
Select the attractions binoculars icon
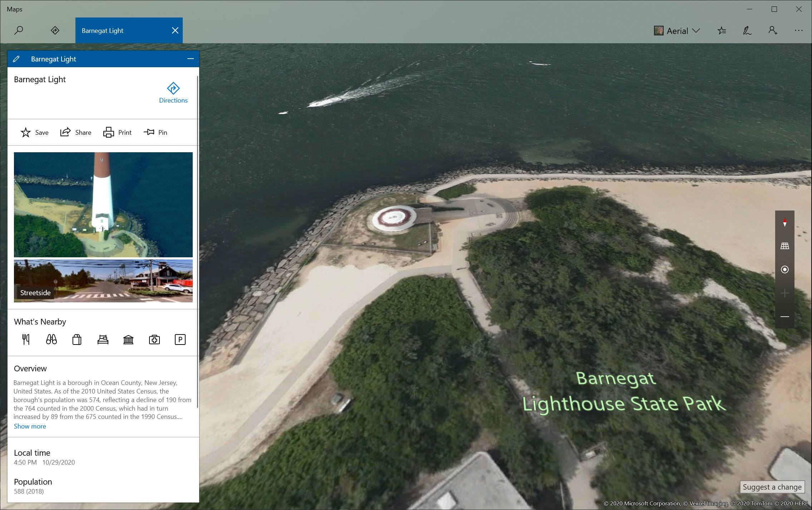[51, 339]
